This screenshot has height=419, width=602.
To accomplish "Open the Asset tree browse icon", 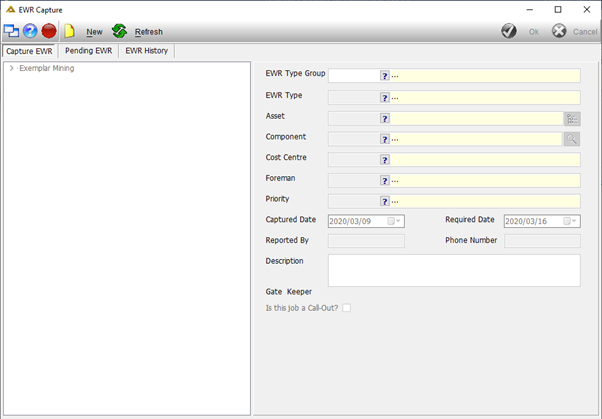I will pyautogui.click(x=572, y=119).
